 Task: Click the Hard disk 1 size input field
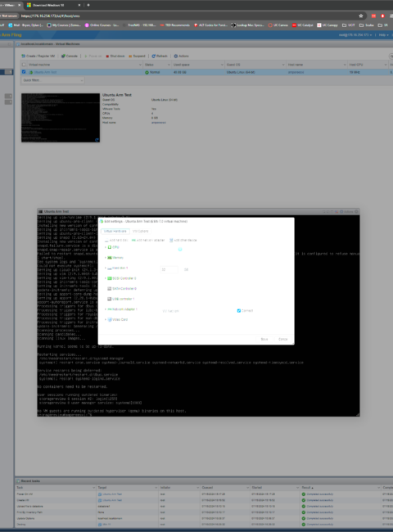click(169, 270)
